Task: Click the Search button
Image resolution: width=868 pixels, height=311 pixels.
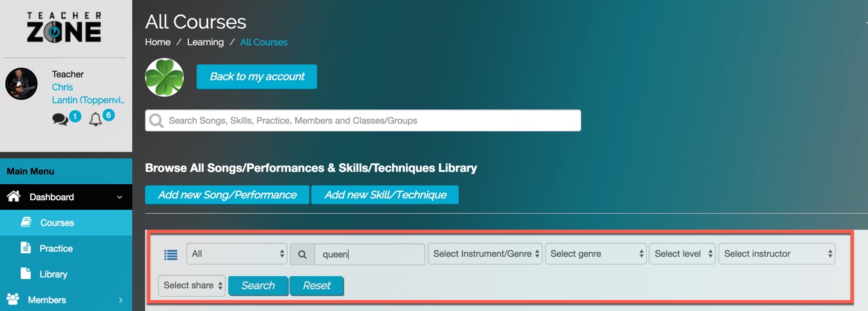Action: click(258, 286)
